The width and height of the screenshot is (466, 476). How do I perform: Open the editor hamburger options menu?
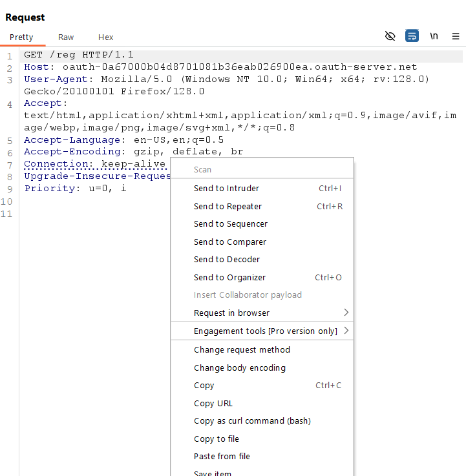pyautogui.click(x=456, y=36)
